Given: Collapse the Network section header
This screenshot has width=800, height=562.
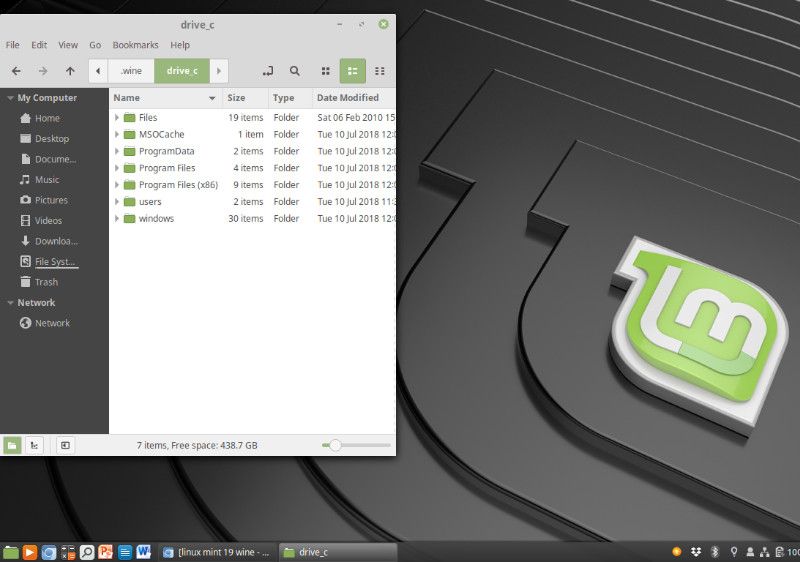Looking at the screenshot, I should pyautogui.click(x=10, y=302).
